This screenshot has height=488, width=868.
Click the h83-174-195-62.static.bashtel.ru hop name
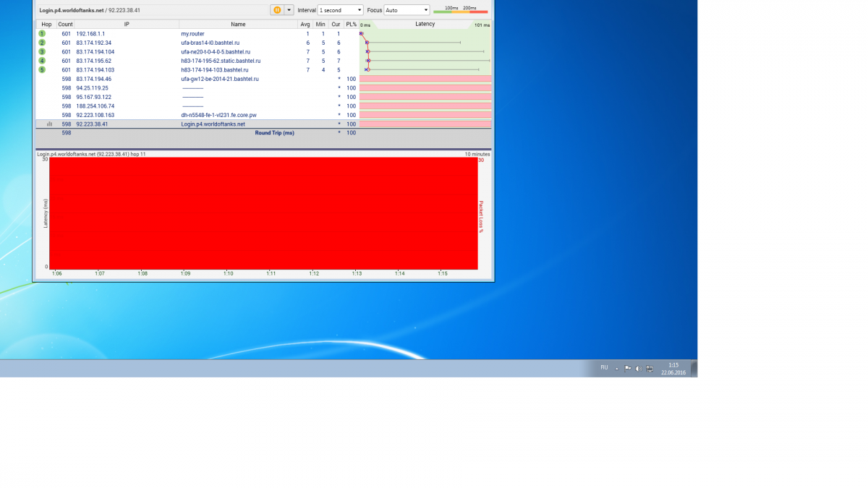coord(221,61)
